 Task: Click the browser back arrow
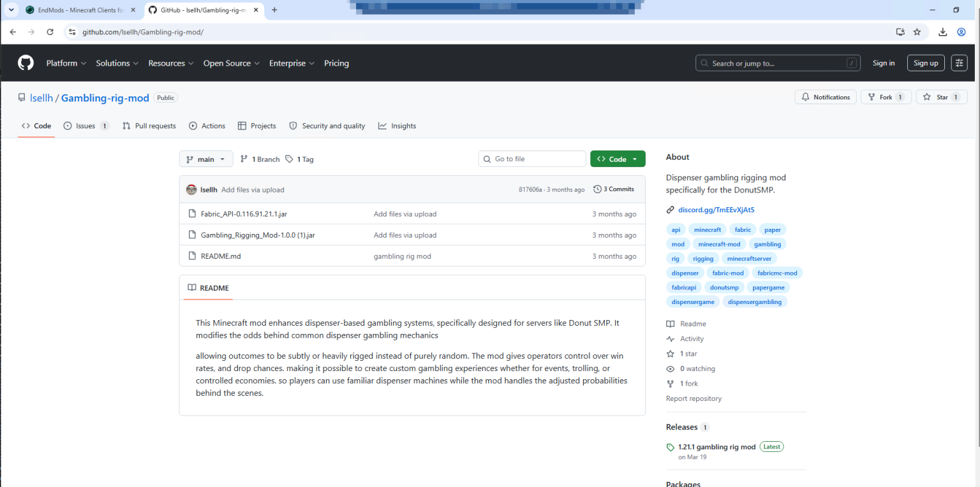(13, 32)
